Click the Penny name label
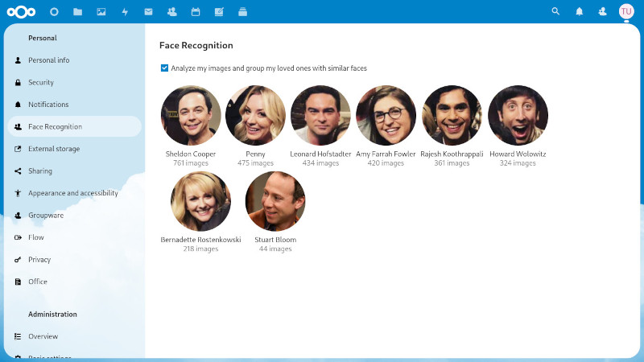The width and height of the screenshot is (644, 362). click(x=255, y=154)
